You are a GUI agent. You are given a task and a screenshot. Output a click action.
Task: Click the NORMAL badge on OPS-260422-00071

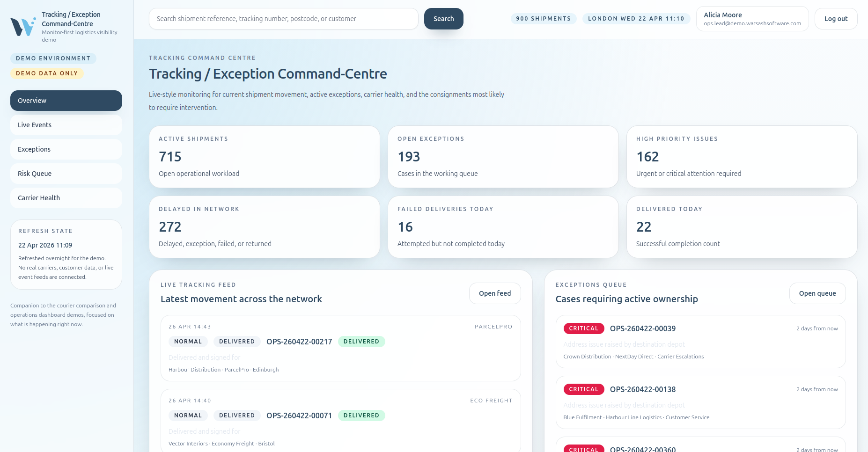click(x=188, y=415)
